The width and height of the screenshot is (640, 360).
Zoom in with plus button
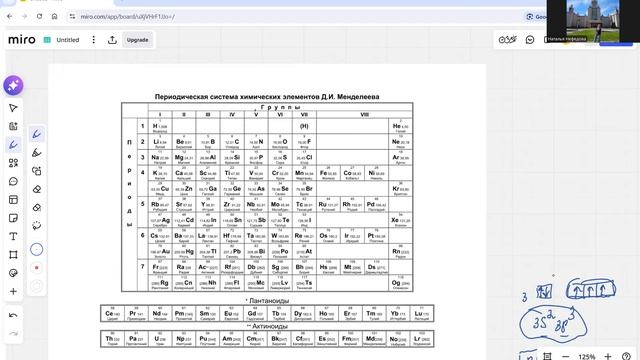[x=608, y=356]
